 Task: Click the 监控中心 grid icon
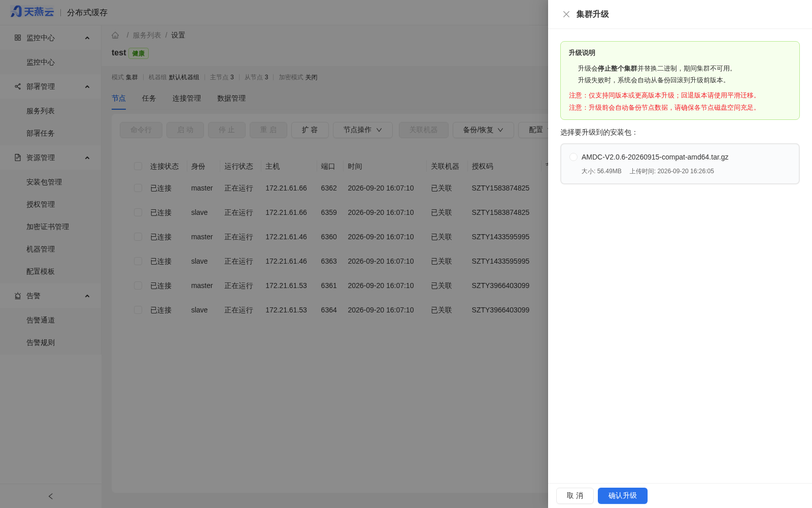point(18,38)
